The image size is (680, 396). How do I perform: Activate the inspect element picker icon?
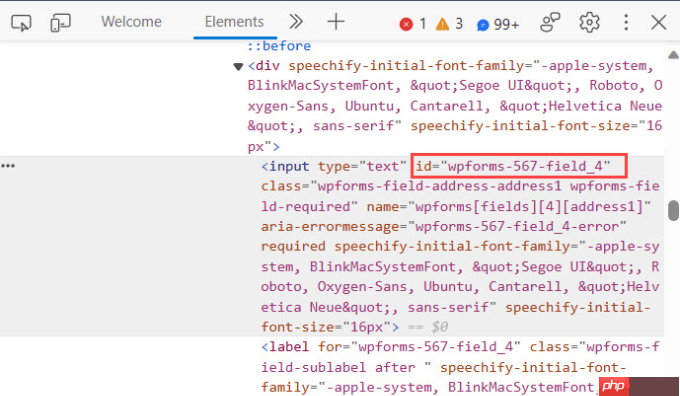pyautogui.click(x=21, y=23)
